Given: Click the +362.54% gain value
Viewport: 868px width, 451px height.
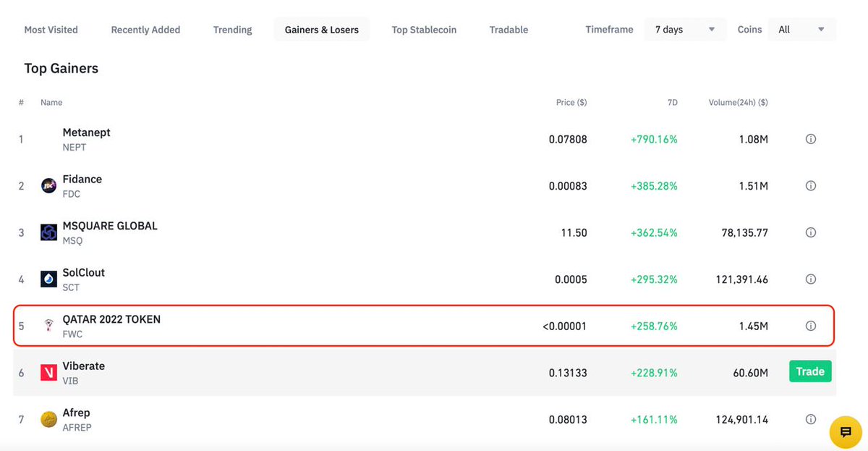Looking at the screenshot, I should click(654, 232).
